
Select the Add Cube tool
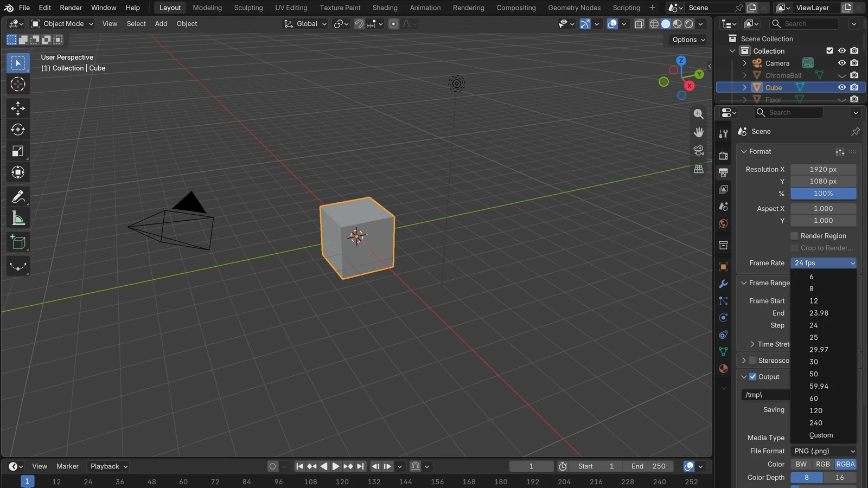18,242
